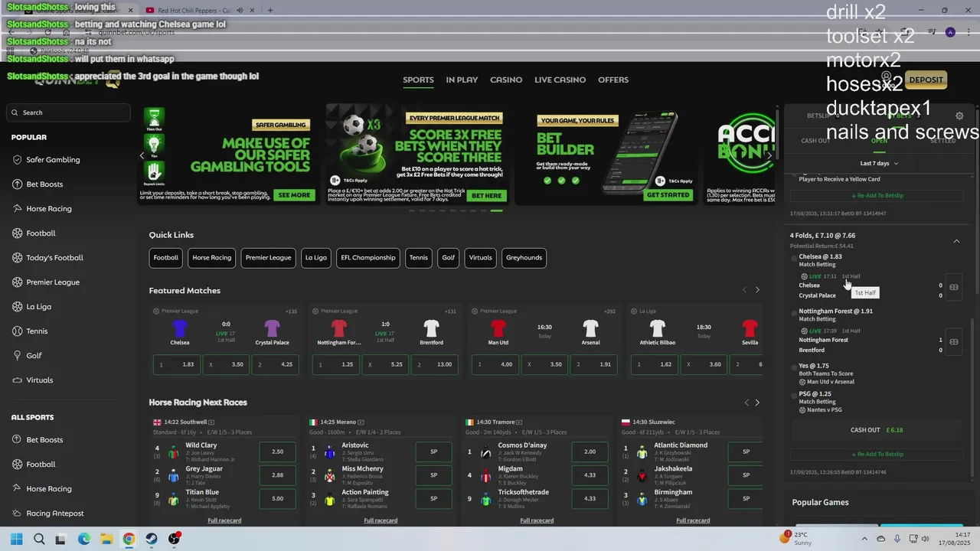Open EFL Championship quick link

click(x=368, y=258)
